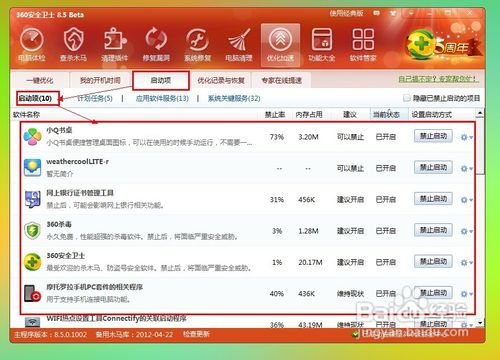Expand gear dropdown for 摩托罗拉手机PC套件
Image resolution: width=500 pixels, height=360 pixels.
pyautogui.click(x=466, y=294)
